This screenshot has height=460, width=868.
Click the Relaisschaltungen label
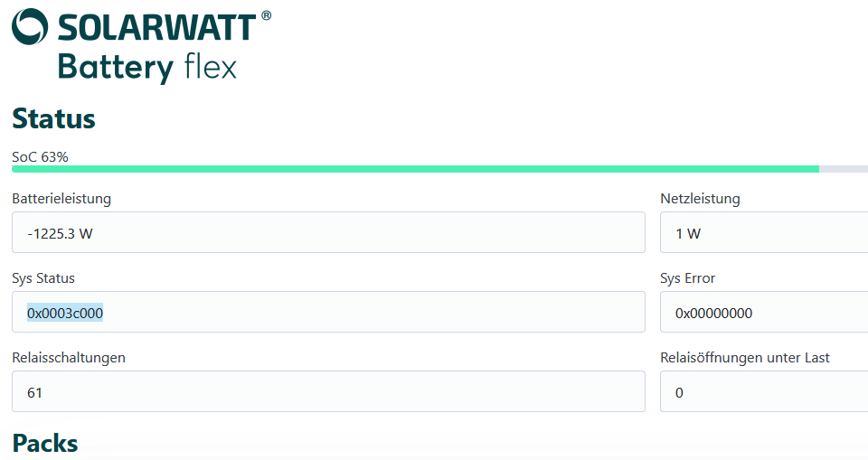point(69,357)
